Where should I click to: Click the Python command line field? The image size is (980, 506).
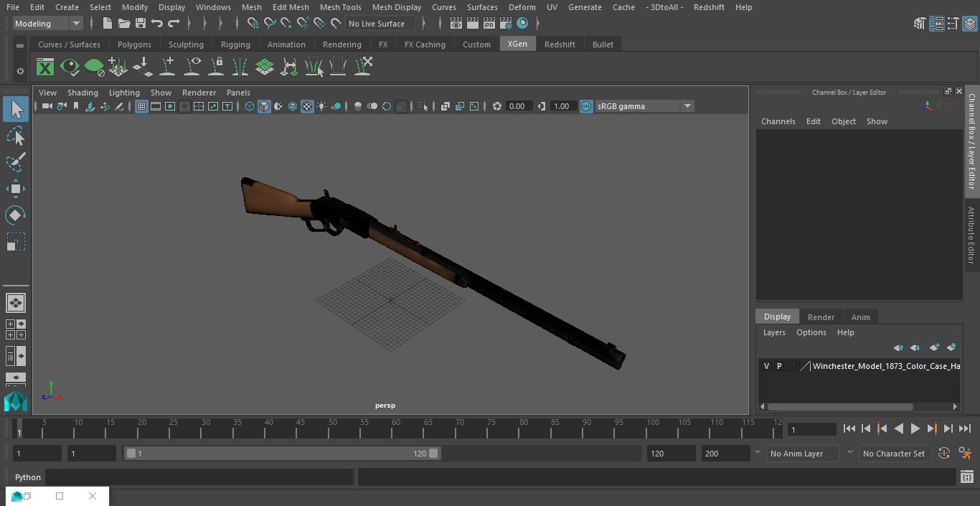(x=199, y=477)
